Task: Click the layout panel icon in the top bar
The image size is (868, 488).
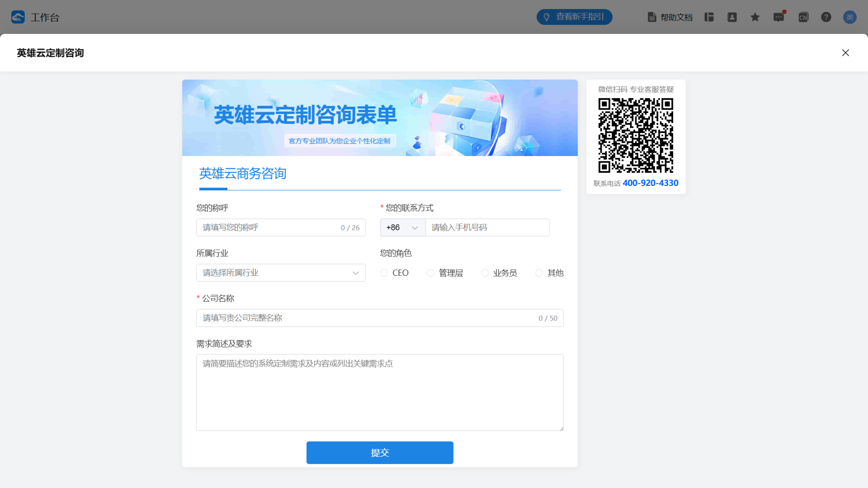Action: 709,17
